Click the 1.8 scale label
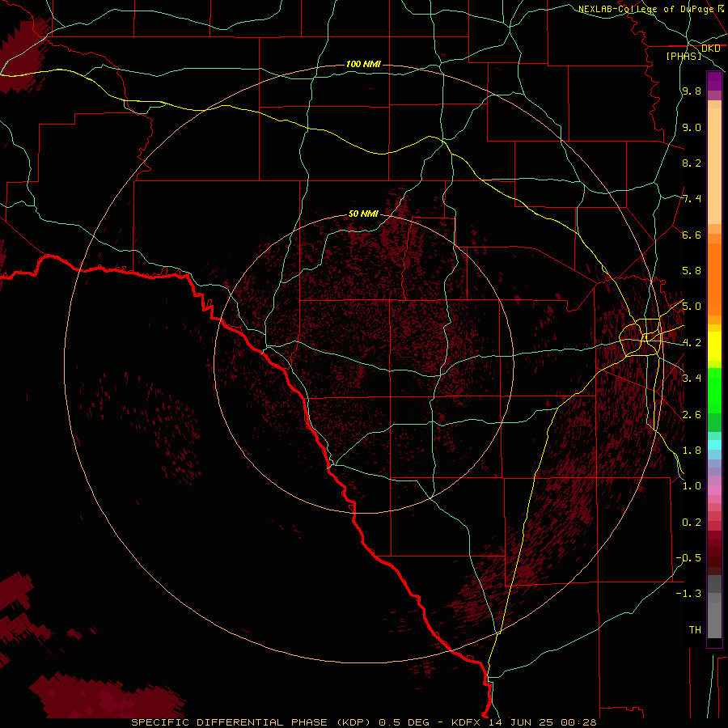 (x=692, y=451)
